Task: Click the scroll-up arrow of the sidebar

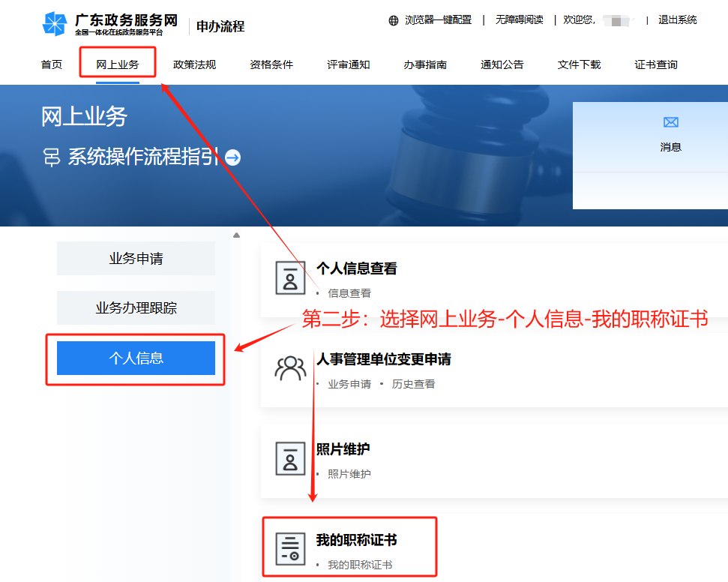Action: pyautogui.click(x=237, y=235)
